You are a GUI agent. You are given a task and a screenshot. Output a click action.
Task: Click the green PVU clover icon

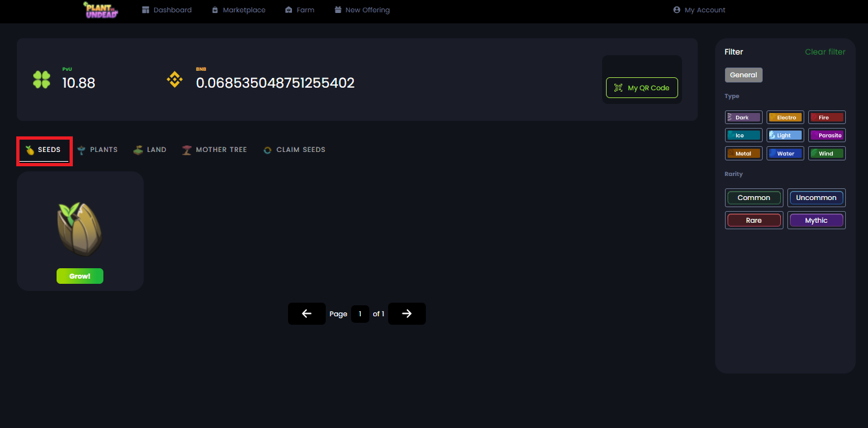(42, 80)
